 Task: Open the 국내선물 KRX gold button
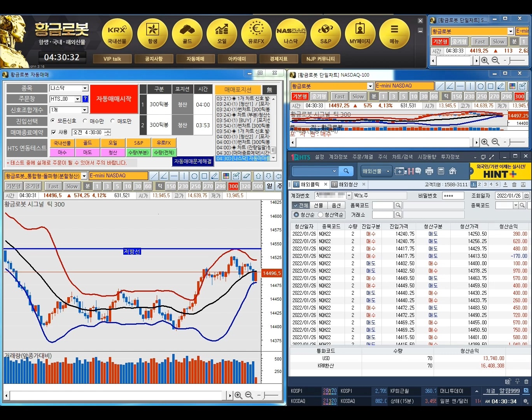point(117,34)
